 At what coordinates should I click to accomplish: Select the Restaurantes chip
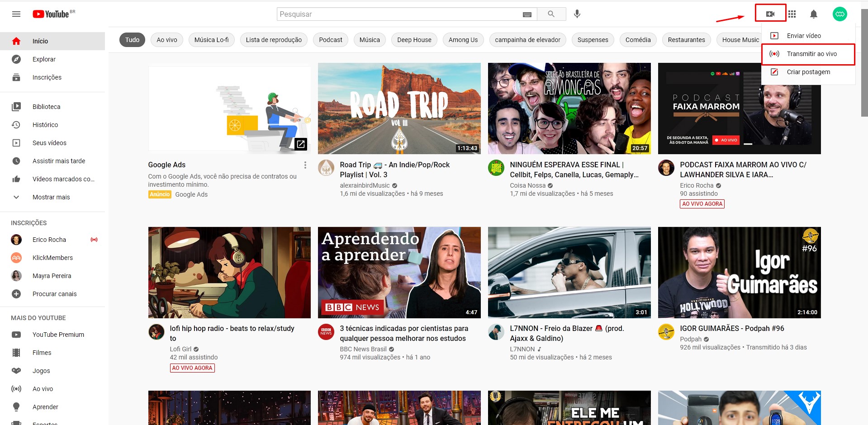(x=687, y=40)
